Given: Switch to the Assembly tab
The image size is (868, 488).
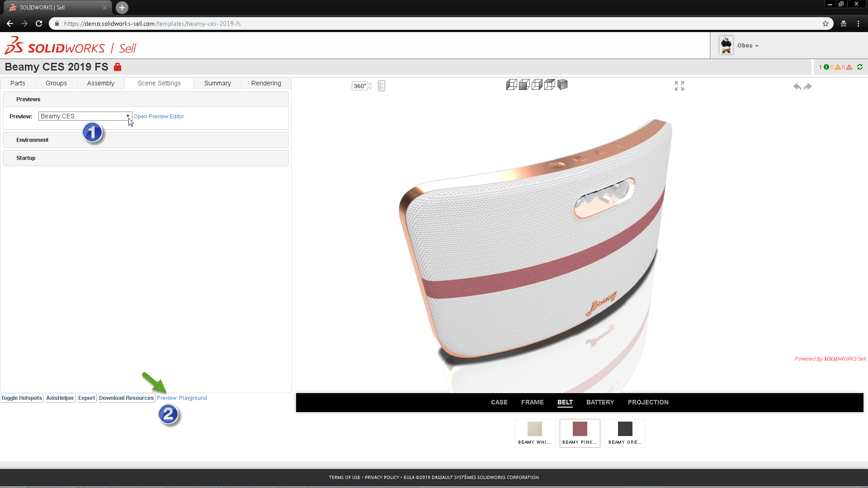Looking at the screenshot, I should (x=100, y=83).
